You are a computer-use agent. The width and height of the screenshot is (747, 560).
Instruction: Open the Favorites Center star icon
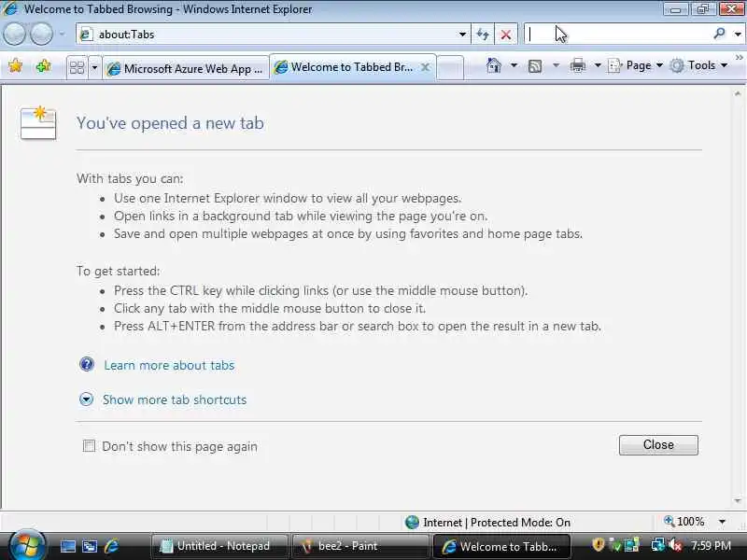pos(16,65)
